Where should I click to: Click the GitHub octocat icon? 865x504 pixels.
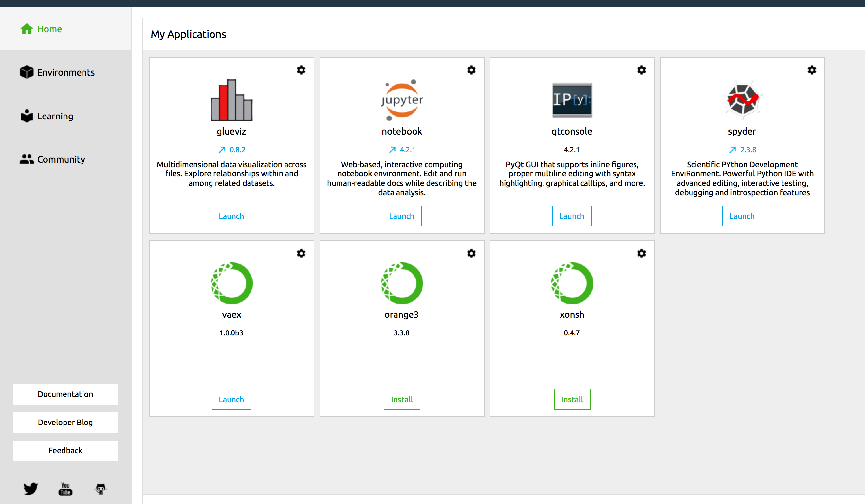tap(101, 489)
